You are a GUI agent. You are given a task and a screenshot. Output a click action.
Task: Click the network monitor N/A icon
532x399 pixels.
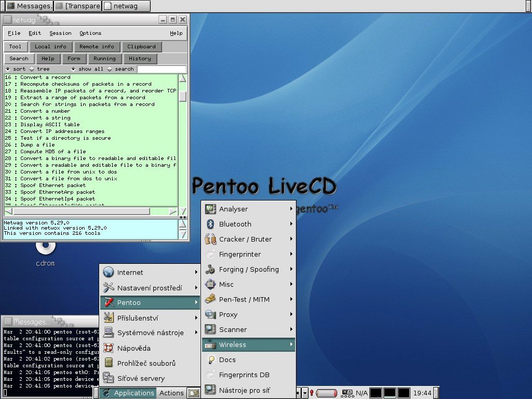(347, 393)
